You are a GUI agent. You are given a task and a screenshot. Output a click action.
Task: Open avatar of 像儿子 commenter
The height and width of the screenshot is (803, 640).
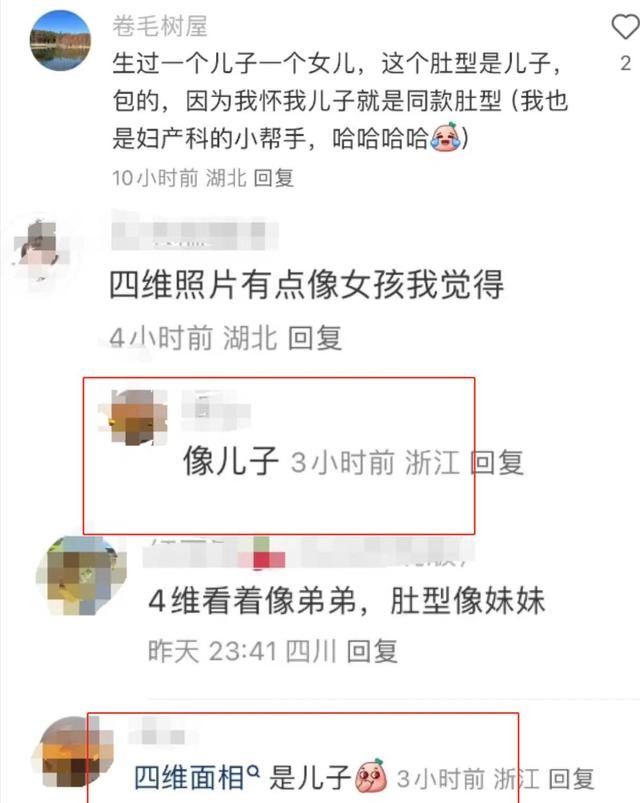[134, 417]
